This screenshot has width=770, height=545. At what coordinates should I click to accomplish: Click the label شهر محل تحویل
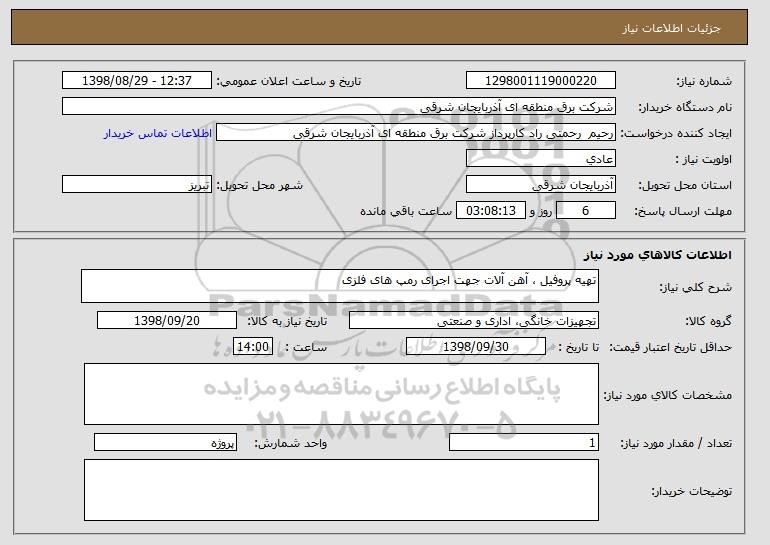click(x=260, y=185)
